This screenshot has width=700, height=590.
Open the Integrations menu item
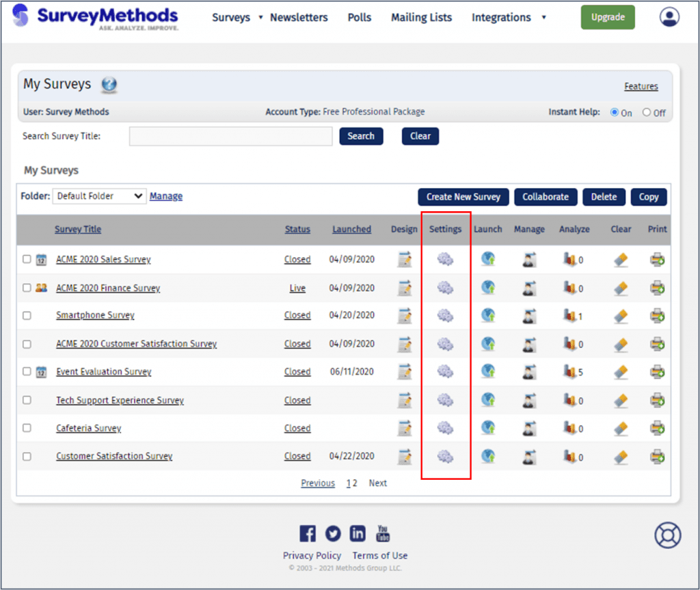point(501,17)
